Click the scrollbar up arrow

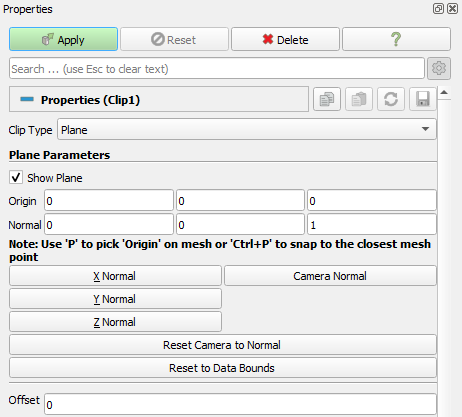pyautogui.click(x=444, y=92)
